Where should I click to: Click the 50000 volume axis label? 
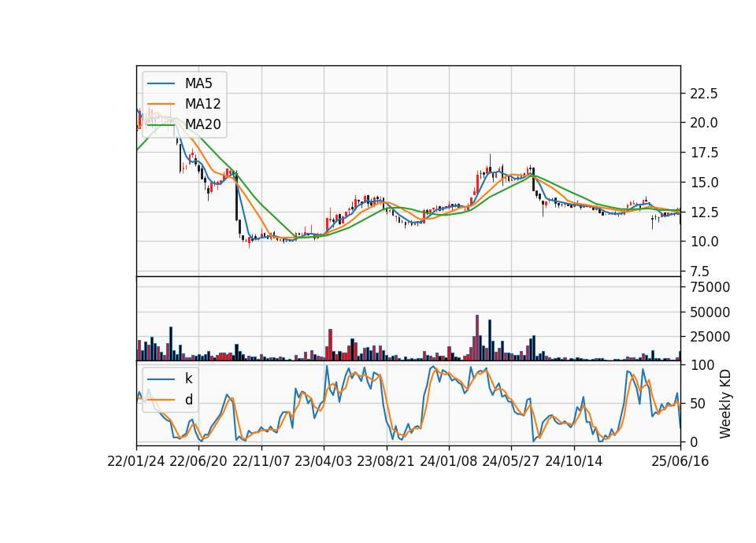coord(710,312)
